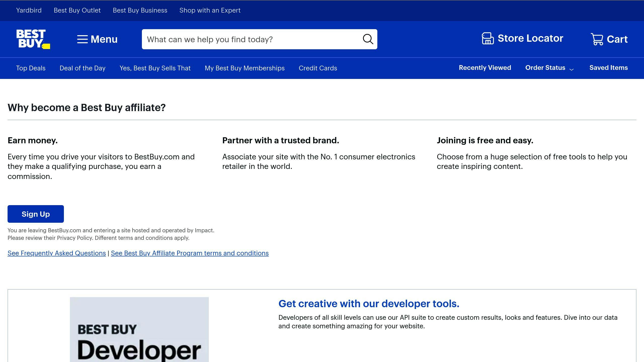Image resolution: width=644 pixels, height=362 pixels.
Task: Go to My Best Buy Memberships
Action: coord(245,68)
